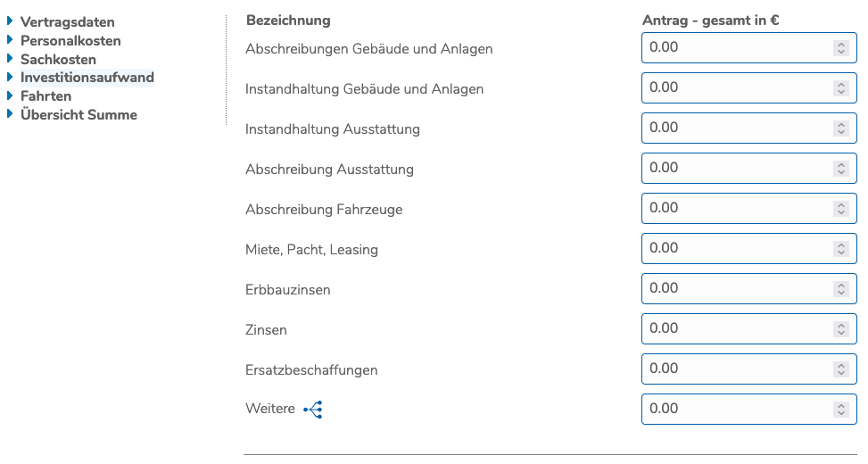Expand the Vertragsdaten arrow in sidebar

(x=10, y=21)
